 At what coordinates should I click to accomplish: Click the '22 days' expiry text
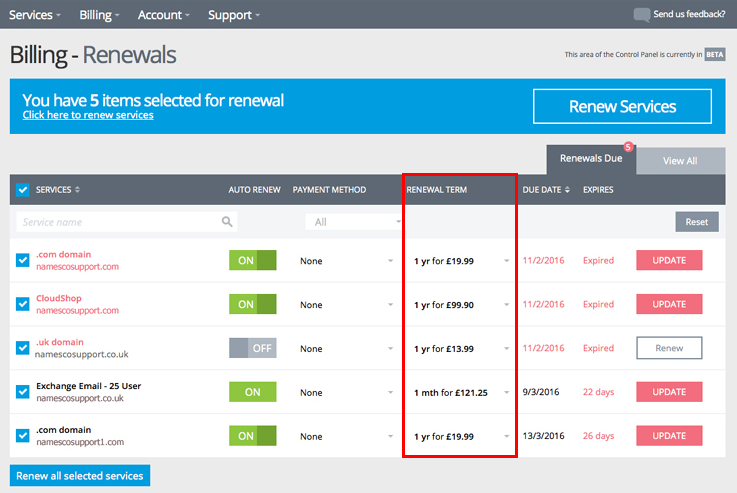pos(598,392)
